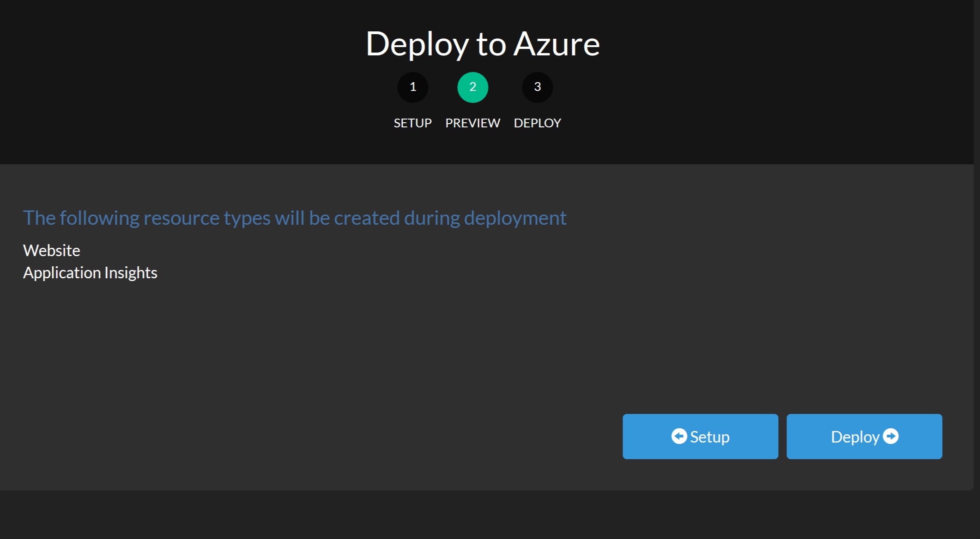Click the Website resource type text
Image resolution: width=980 pixels, height=539 pixels.
(x=52, y=250)
